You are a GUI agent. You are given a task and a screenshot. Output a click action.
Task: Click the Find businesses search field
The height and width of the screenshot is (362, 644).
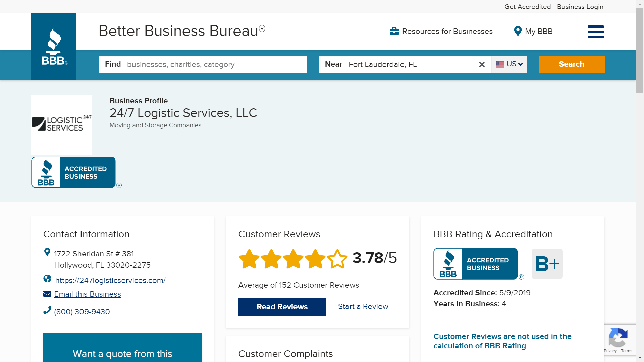[x=203, y=64]
